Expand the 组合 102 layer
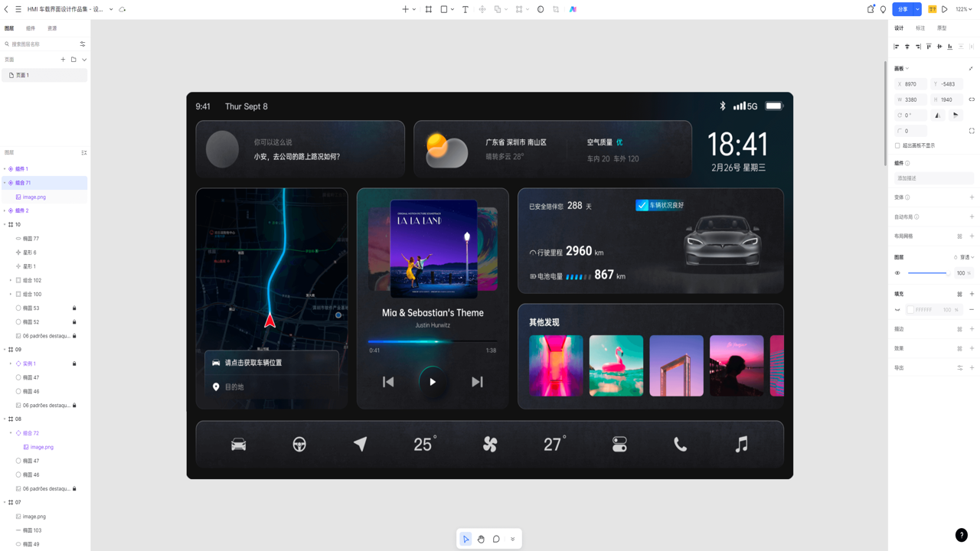Screen dimensions: 980x551 tap(11, 280)
